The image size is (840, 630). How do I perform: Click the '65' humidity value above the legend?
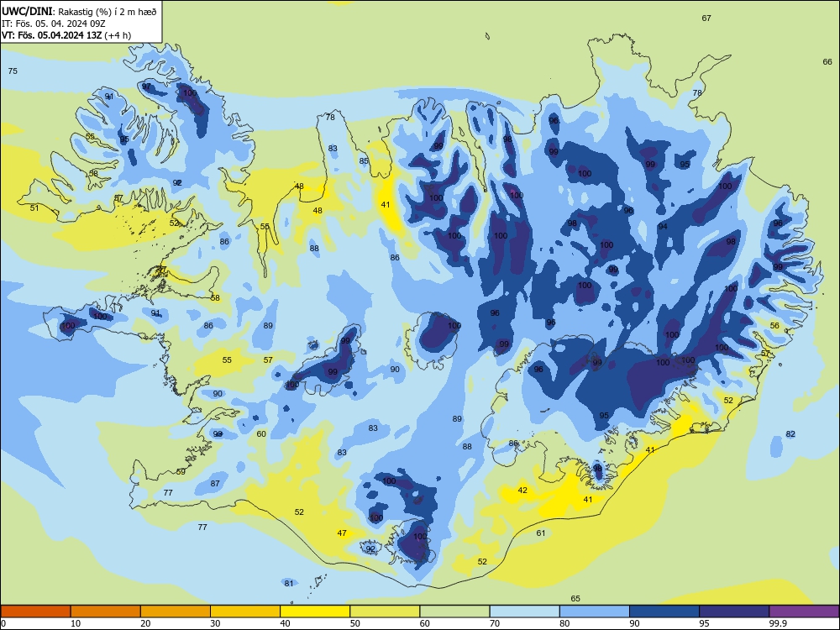[575, 598]
